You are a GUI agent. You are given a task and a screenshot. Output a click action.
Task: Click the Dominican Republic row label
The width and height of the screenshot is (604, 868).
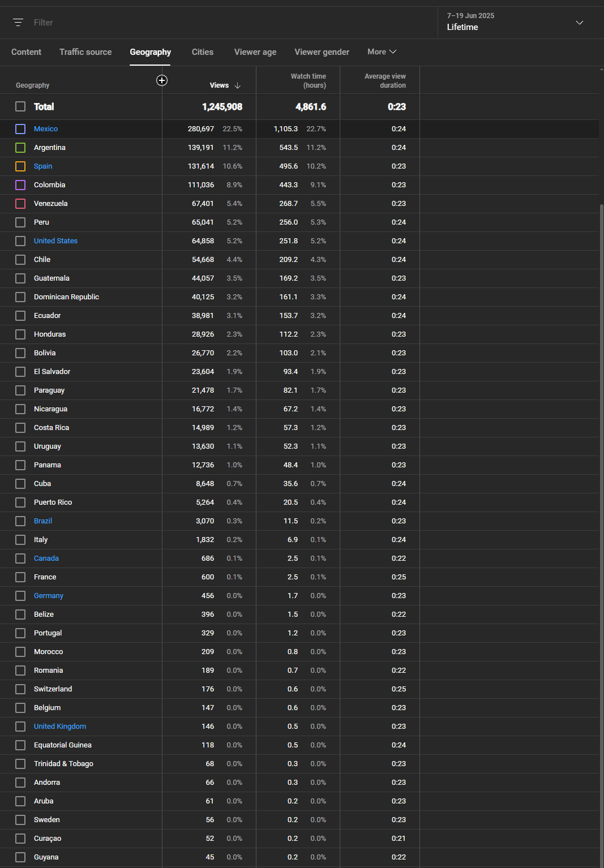click(66, 297)
